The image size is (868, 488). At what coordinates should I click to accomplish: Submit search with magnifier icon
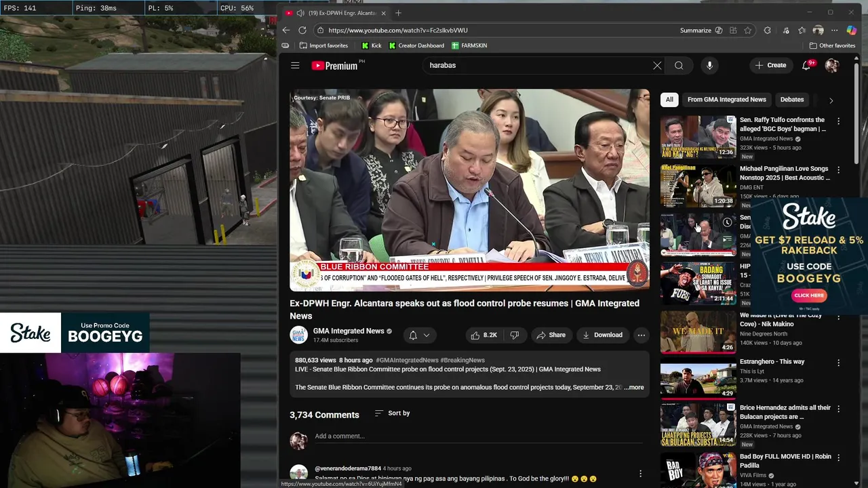679,65
